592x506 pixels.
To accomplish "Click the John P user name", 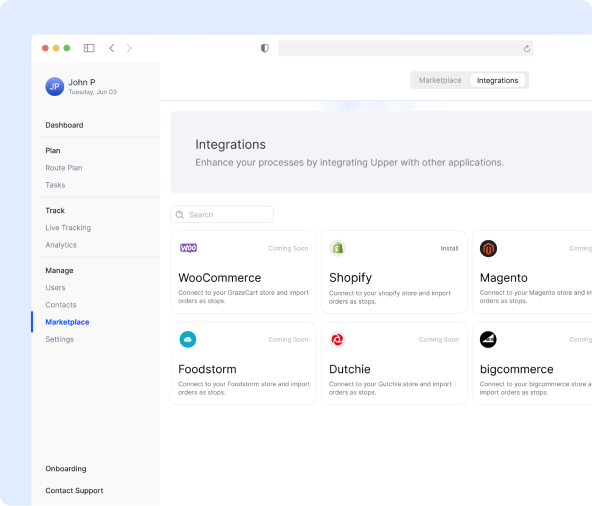I will 82,82.
